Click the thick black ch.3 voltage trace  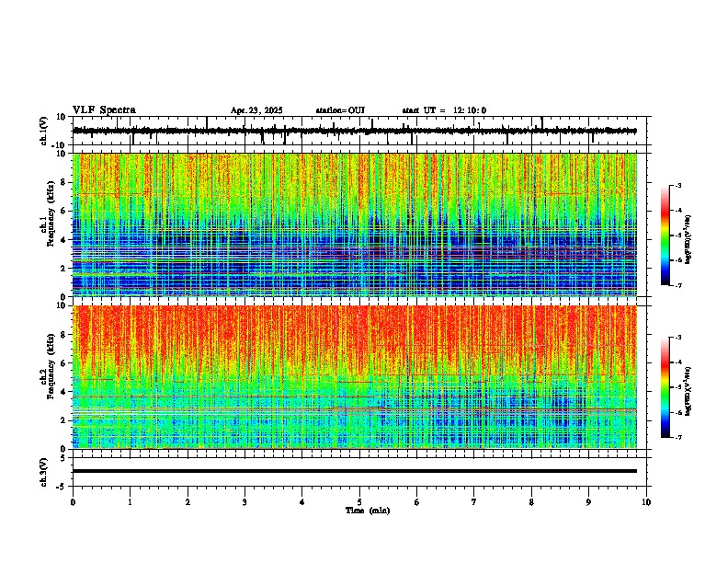355,471
